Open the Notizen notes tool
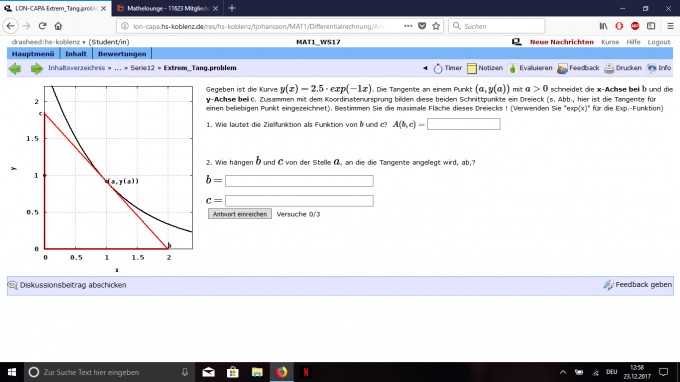The image size is (680, 382). click(485, 68)
